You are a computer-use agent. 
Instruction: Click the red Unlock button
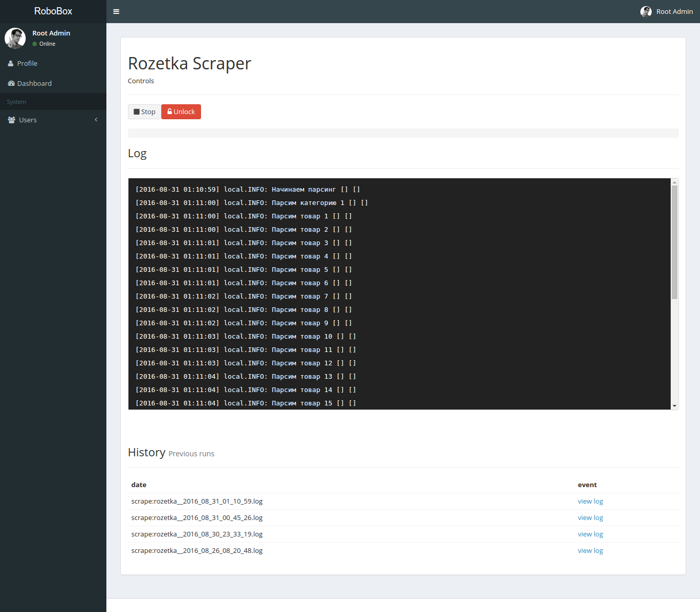[181, 112]
